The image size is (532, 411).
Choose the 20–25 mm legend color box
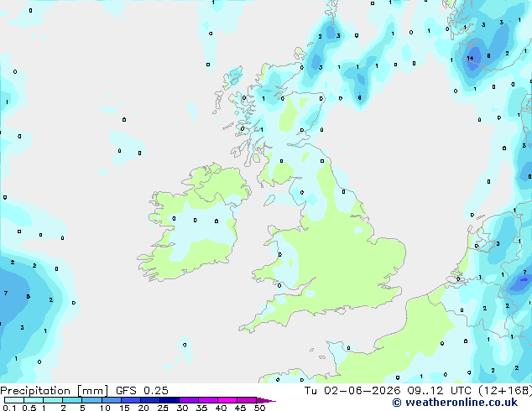pyautogui.click(x=150, y=400)
